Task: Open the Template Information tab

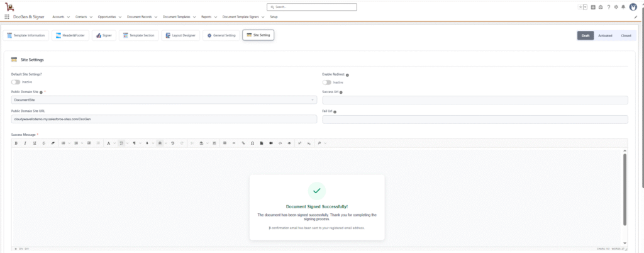Action: 26,35
